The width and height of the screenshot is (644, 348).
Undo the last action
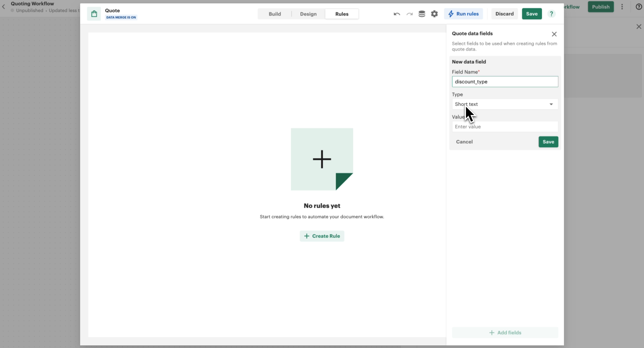(396, 14)
